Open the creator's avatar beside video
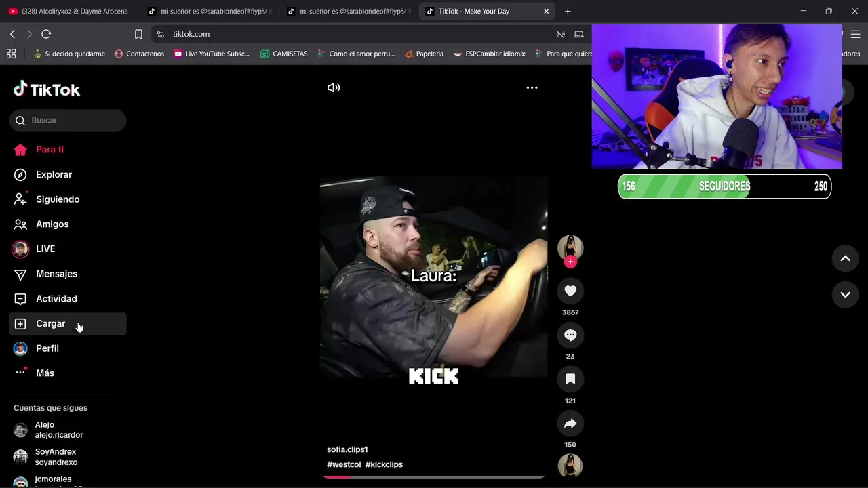Image resolution: width=868 pixels, height=488 pixels. [x=570, y=247]
